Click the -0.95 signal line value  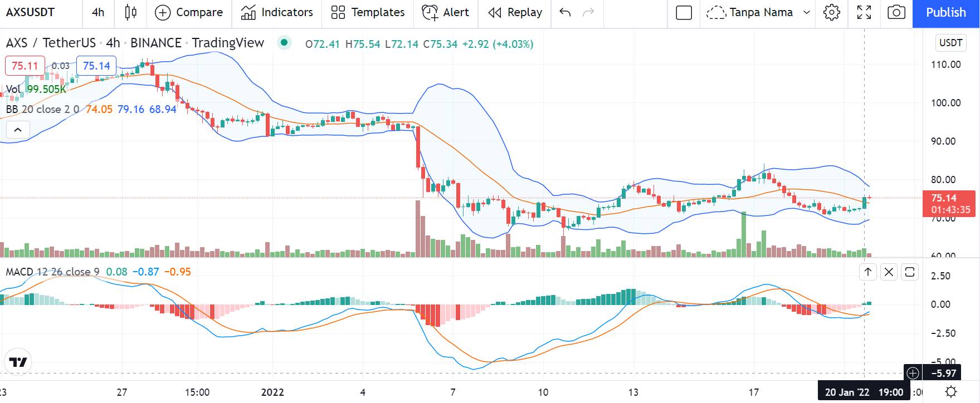tap(178, 272)
